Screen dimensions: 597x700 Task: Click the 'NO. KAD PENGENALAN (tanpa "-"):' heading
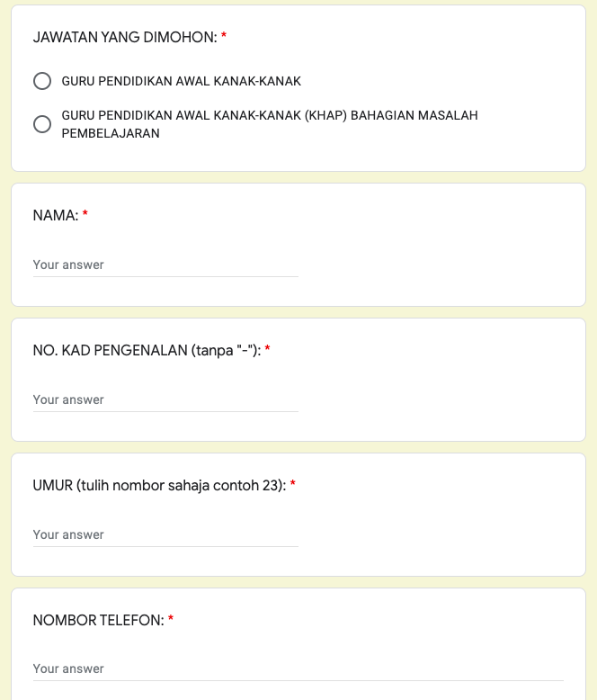[147, 351]
